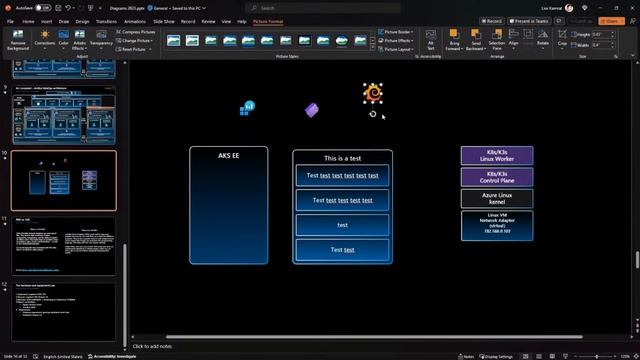This screenshot has height=360, width=640.
Task: Expand the Change Picture dropdown
Action: (x=151, y=41)
